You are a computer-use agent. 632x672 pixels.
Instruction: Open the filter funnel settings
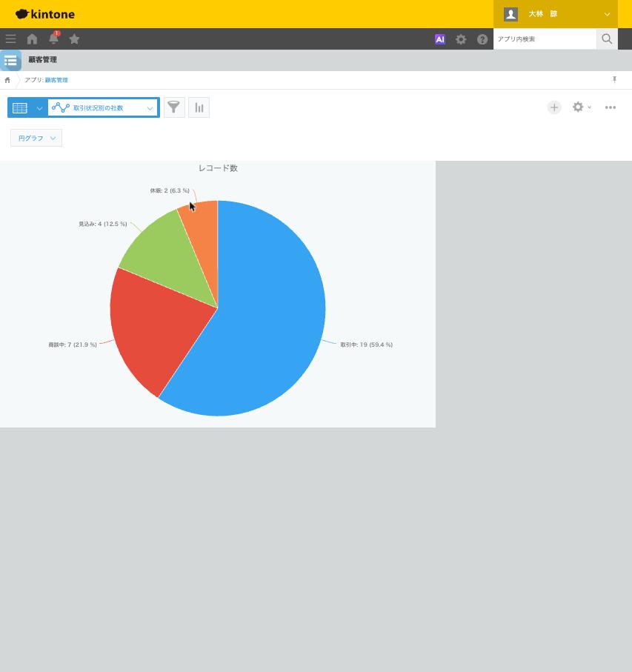tap(174, 107)
